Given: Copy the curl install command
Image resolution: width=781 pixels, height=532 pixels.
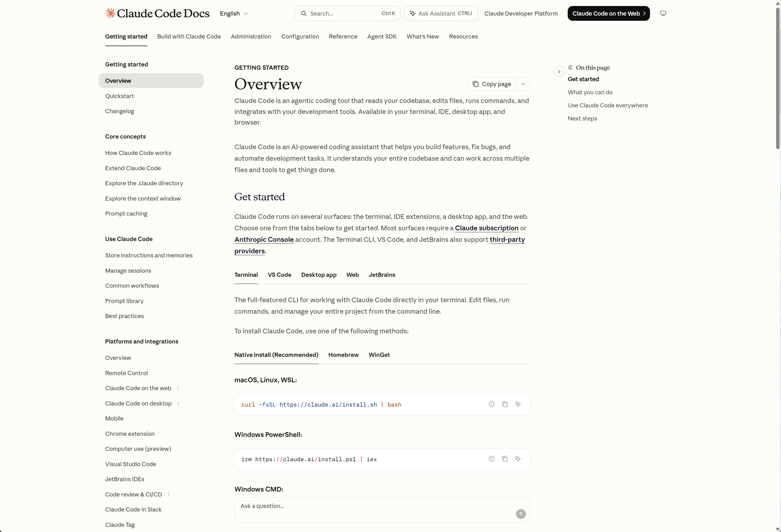Looking at the screenshot, I should click(505, 404).
